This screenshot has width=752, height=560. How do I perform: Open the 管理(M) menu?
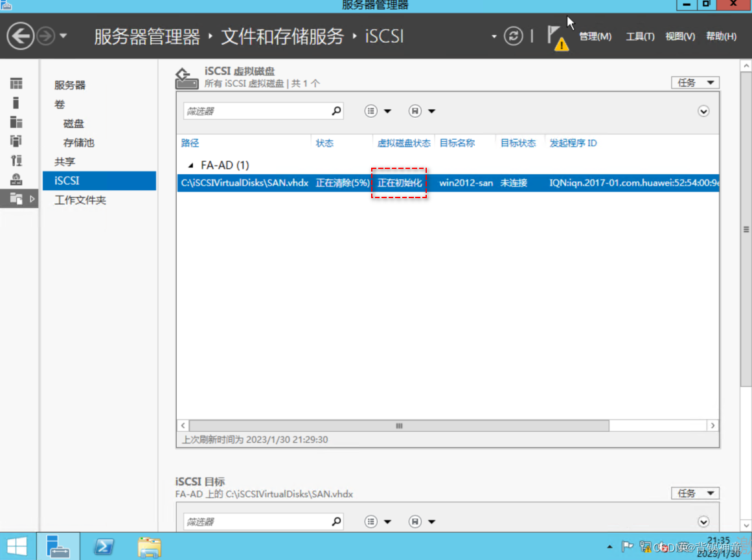[595, 36]
